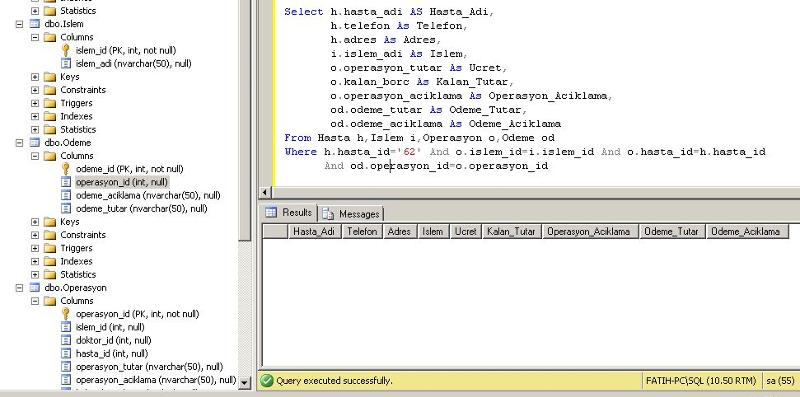Expand the Keys folder under dbo.Odeme

click(35, 221)
